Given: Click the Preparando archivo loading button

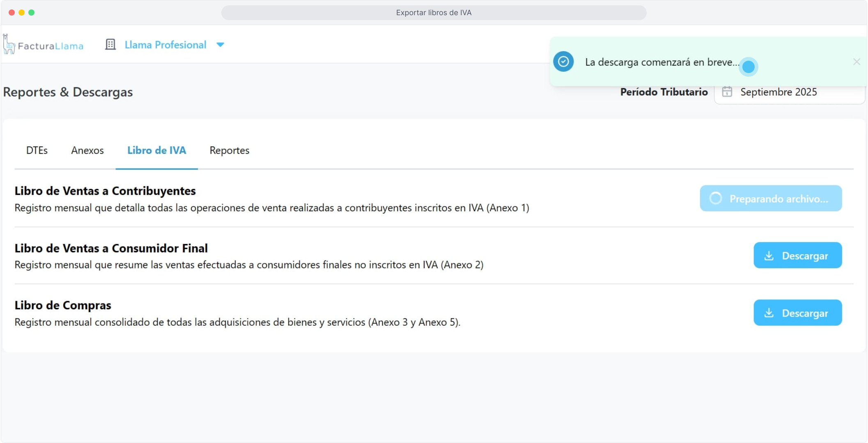Looking at the screenshot, I should click(771, 199).
